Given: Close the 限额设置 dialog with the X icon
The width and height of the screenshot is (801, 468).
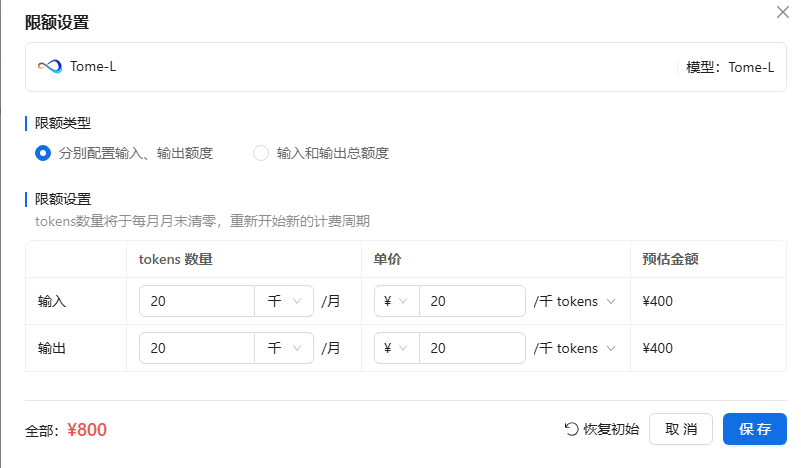Looking at the screenshot, I should (x=782, y=12).
